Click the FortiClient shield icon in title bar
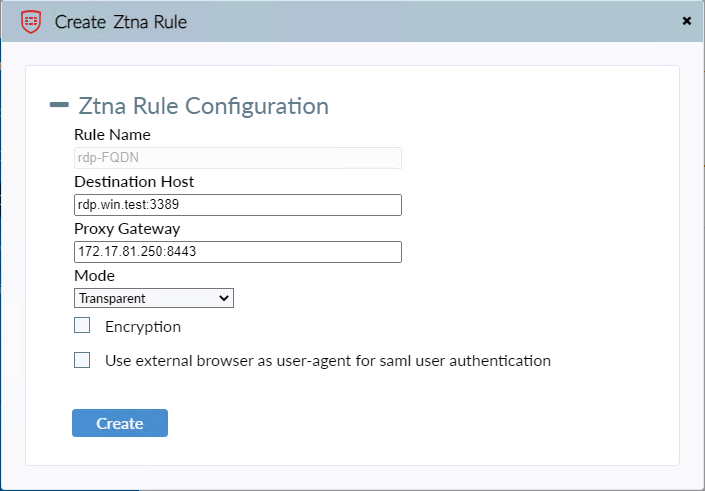Image resolution: width=705 pixels, height=491 pixels. coord(30,21)
